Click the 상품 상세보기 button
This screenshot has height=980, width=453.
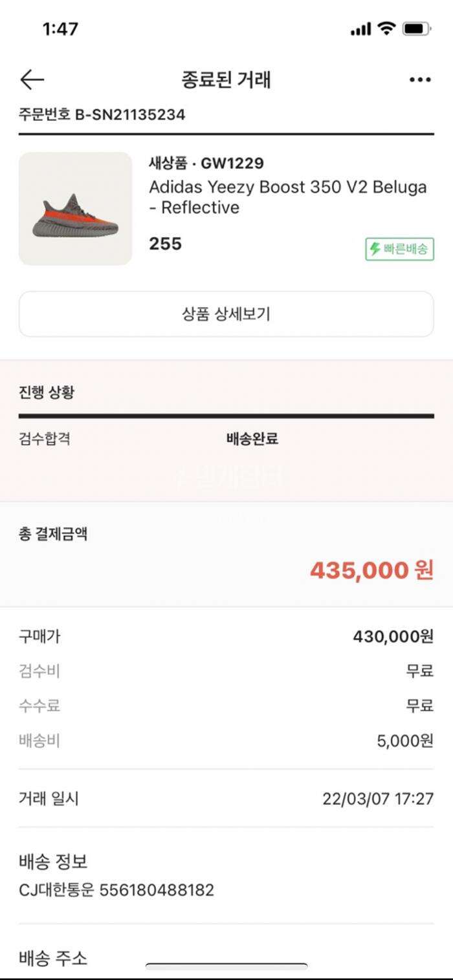pos(226,314)
